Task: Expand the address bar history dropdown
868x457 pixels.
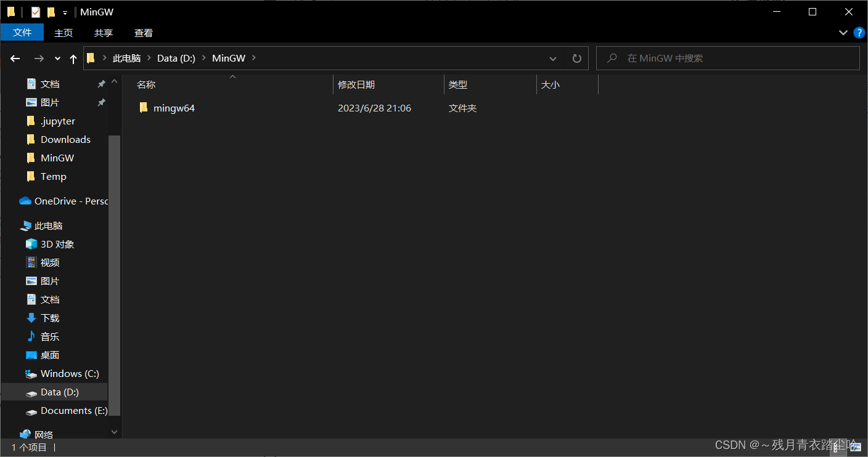Action: point(553,59)
